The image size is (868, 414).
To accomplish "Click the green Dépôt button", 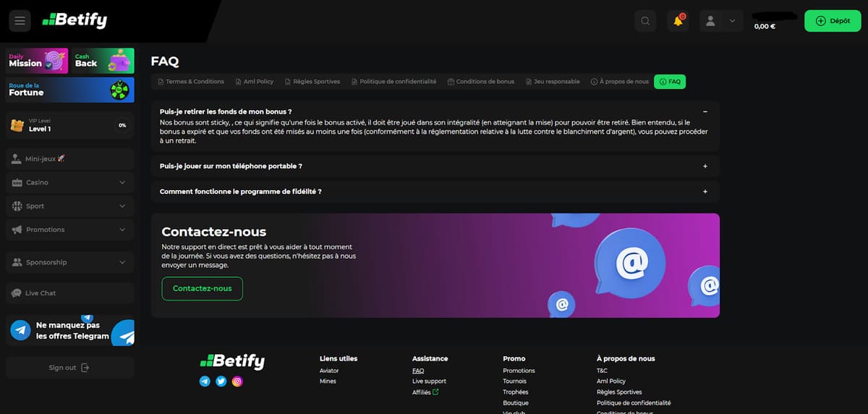I will coord(833,21).
